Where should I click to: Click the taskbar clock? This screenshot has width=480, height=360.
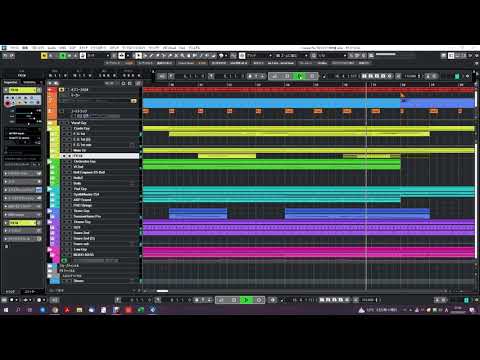pyautogui.click(x=458, y=310)
